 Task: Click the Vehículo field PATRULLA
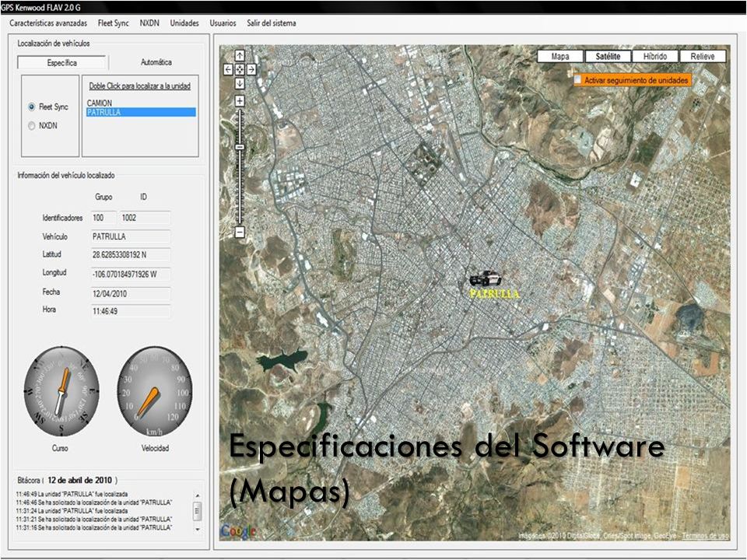pos(131,236)
